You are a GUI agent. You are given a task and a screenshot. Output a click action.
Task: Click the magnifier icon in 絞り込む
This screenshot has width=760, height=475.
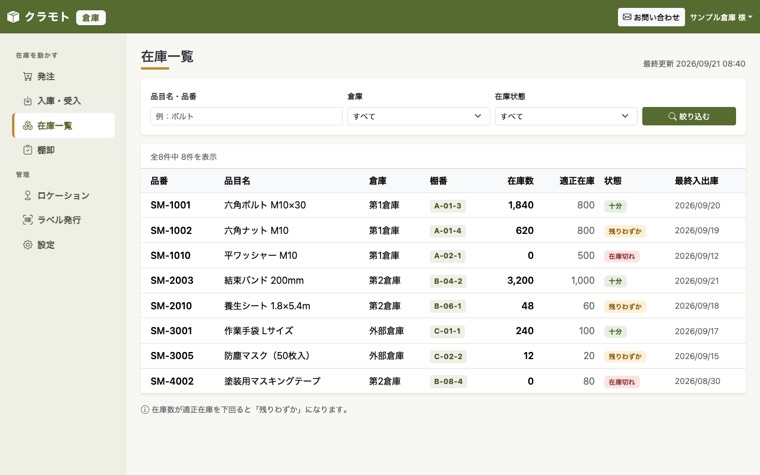point(672,116)
